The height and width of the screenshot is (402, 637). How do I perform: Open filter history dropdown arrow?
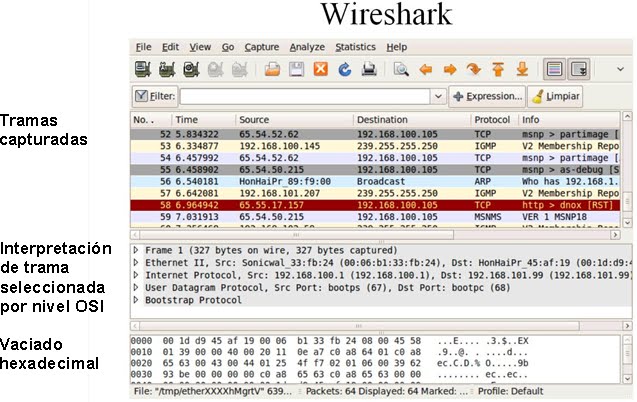click(438, 96)
